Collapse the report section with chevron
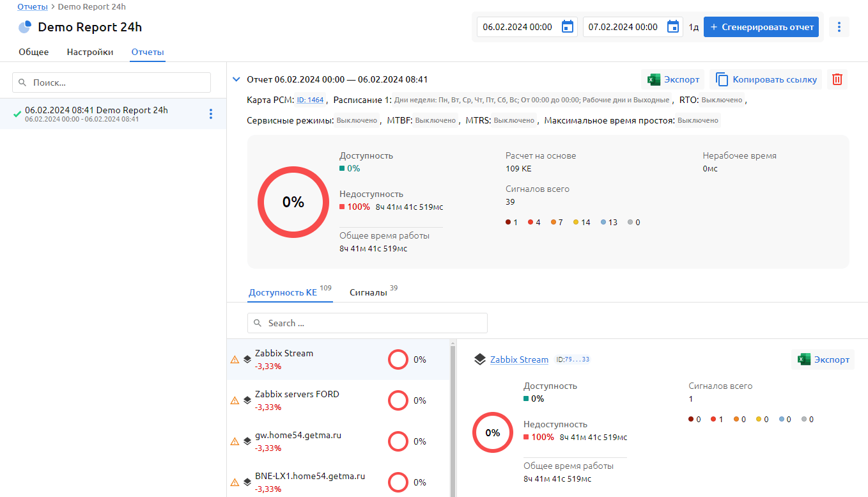The height and width of the screenshot is (497, 868). click(236, 79)
